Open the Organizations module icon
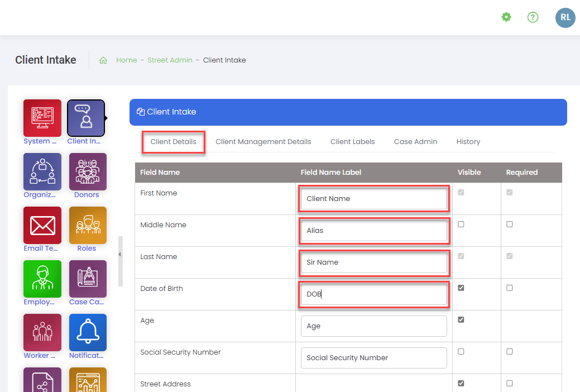The width and height of the screenshot is (580, 392). click(42, 171)
